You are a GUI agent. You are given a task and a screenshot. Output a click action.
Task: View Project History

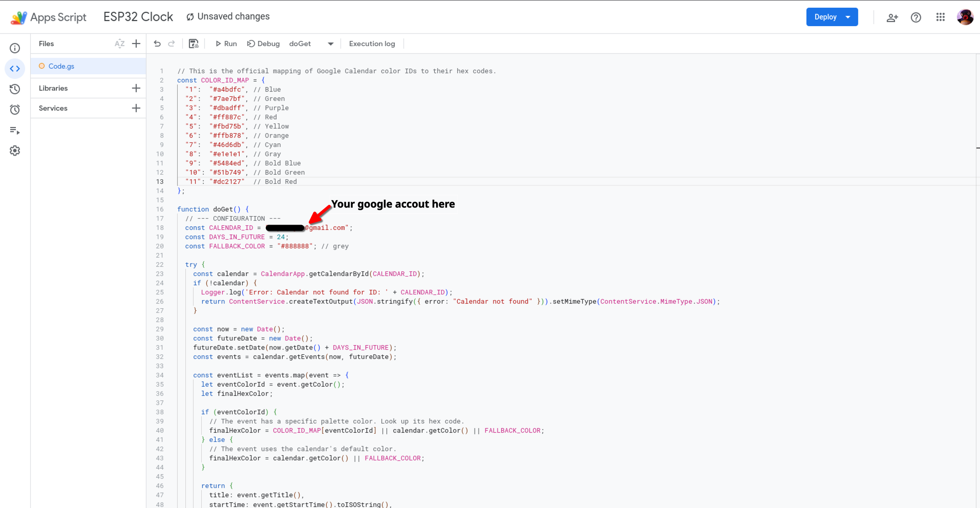tap(15, 89)
